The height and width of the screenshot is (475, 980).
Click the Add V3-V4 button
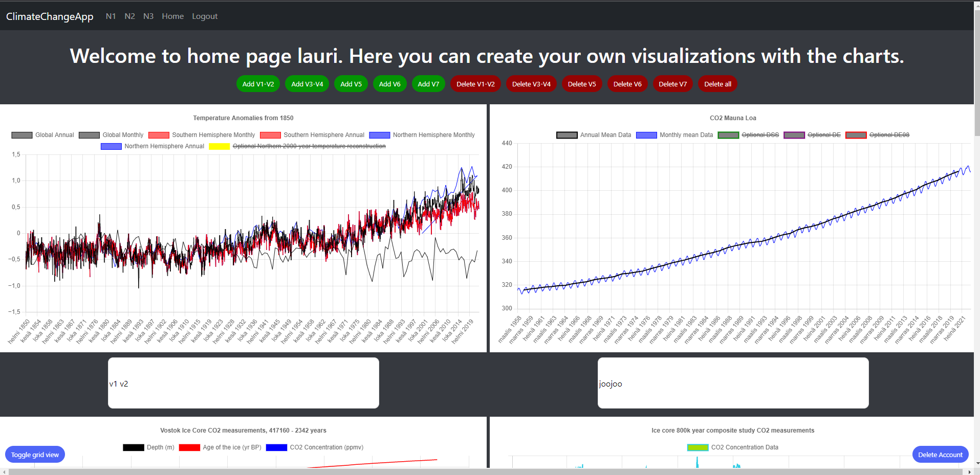coord(307,84)
